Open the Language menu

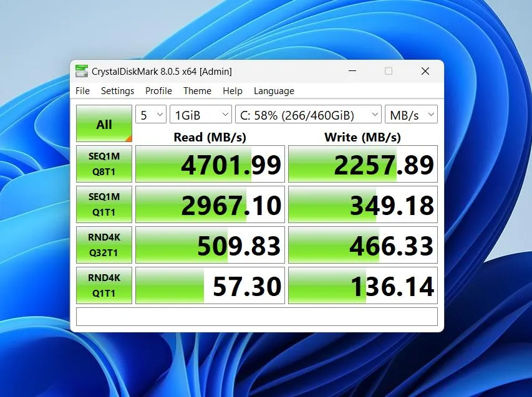274,91
